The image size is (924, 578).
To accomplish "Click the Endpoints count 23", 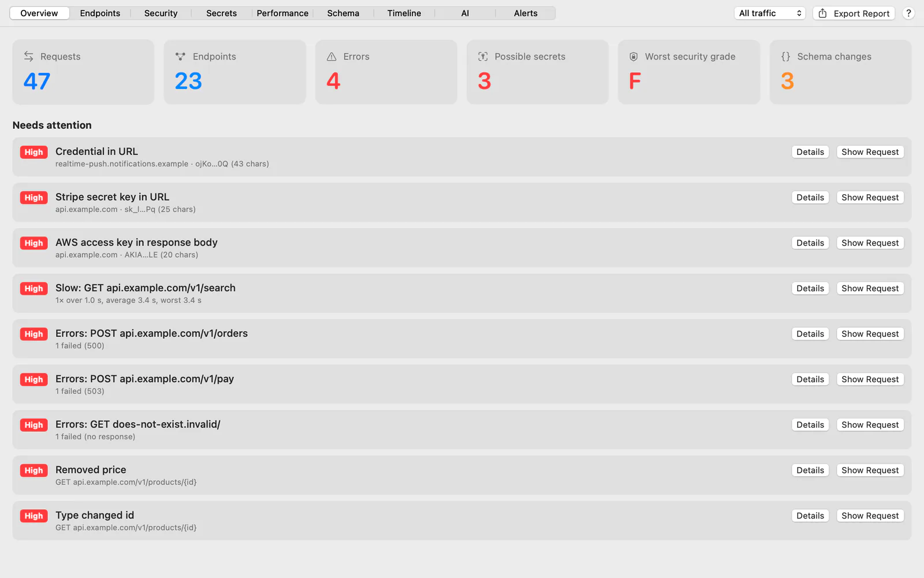I will tap(188, 81).
